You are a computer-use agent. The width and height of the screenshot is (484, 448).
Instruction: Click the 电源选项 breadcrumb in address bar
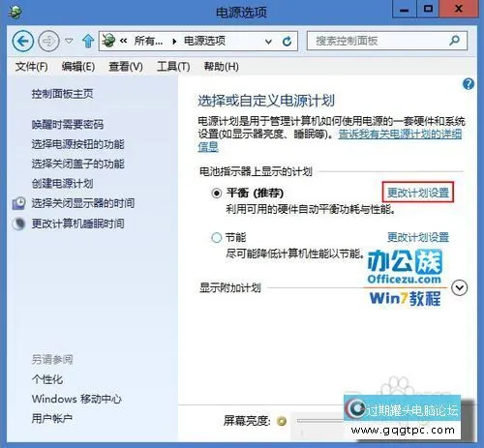pyautogui.click(x=204, y=41)
